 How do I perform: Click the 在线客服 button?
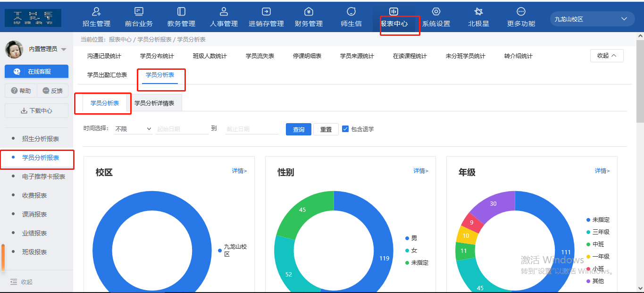click(36, 72)
